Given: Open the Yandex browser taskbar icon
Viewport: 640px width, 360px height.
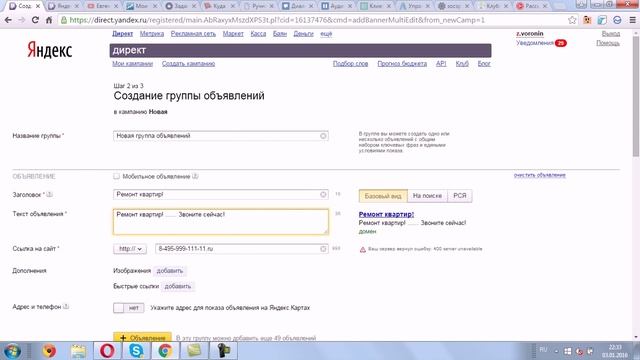Looking at the screenshot, I should 49,351.
